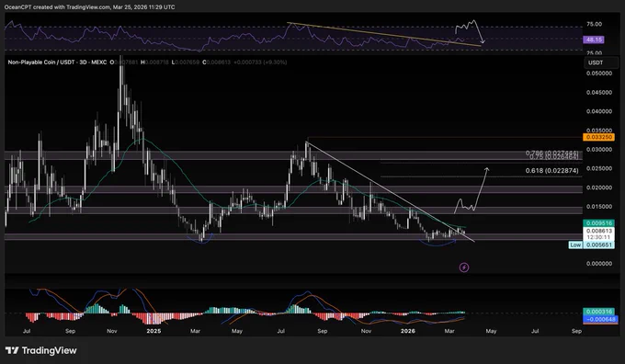Click the MACD value label 0.000316

(598, 312)
